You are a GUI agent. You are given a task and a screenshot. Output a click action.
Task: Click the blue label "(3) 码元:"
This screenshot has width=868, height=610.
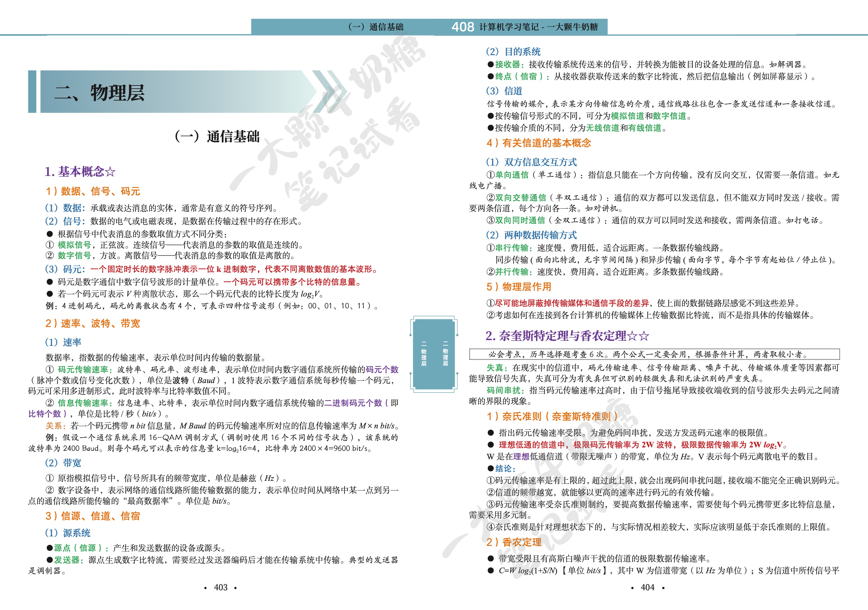click(65, 269)
